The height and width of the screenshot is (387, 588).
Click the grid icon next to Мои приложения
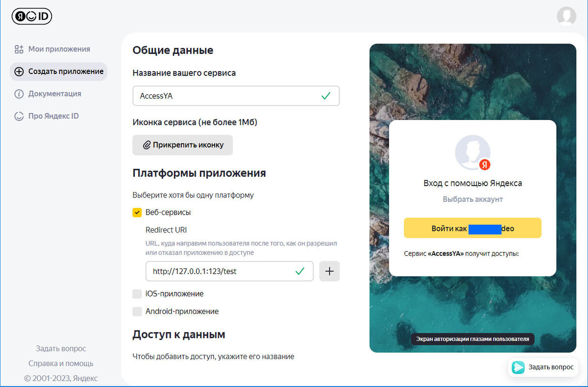[x=19, y=49]
